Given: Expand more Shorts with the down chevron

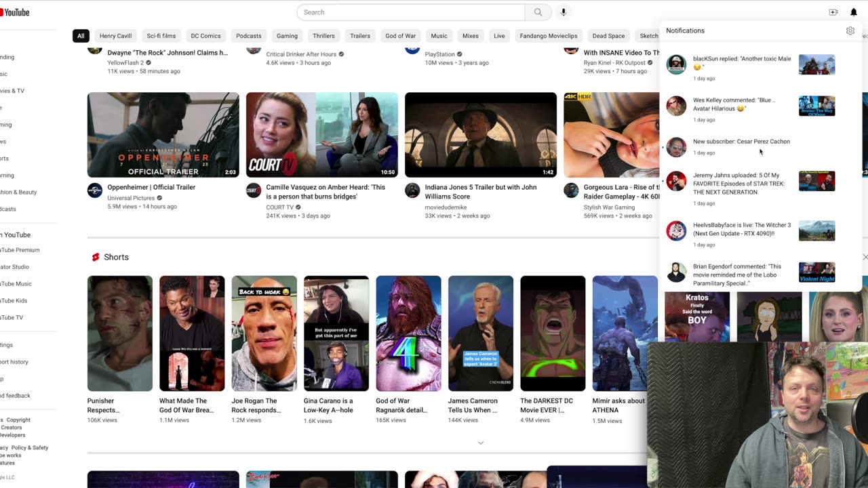Looking at the screenshot, I should click(481, 443).
